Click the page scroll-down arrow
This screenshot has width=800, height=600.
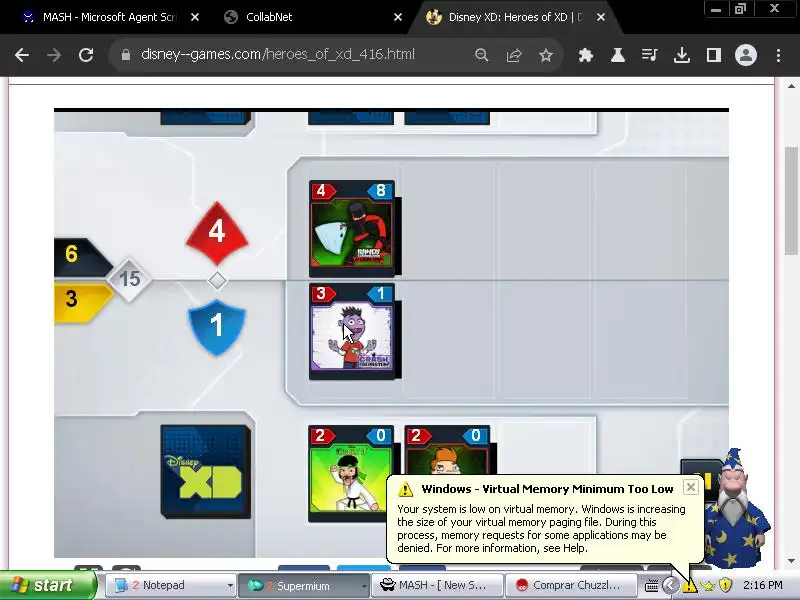[791, 561]
